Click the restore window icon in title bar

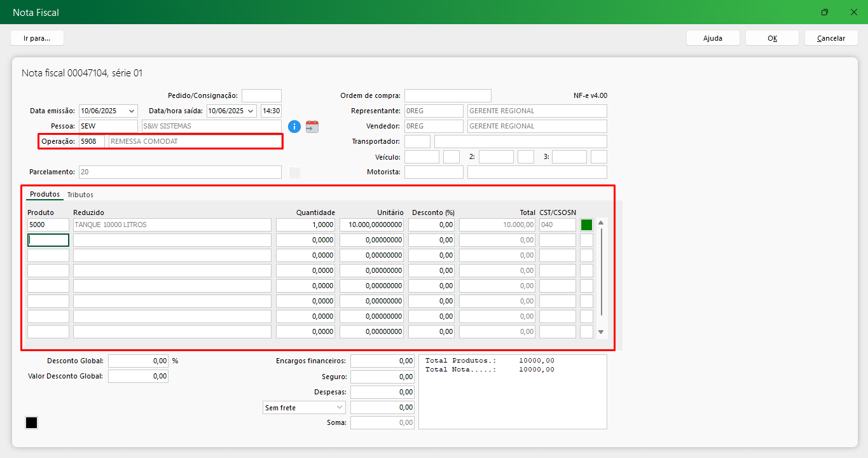pyautogui.click(x=824, y=12)
